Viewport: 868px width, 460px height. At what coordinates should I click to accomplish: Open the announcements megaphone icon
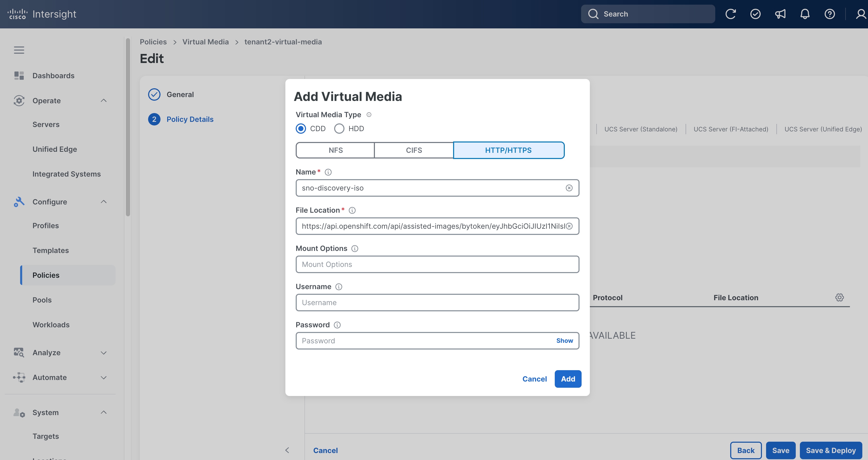click(x=780, y=14)
